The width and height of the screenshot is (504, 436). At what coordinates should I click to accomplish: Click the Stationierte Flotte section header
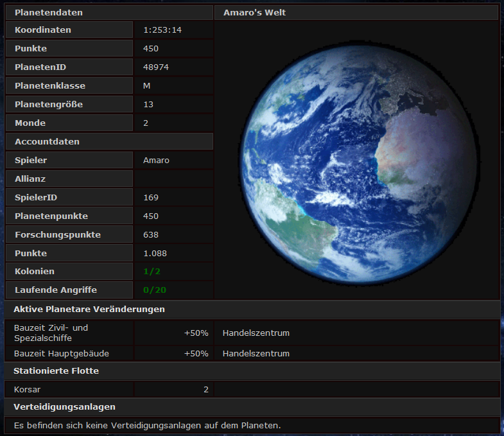[x=56, y=371]
